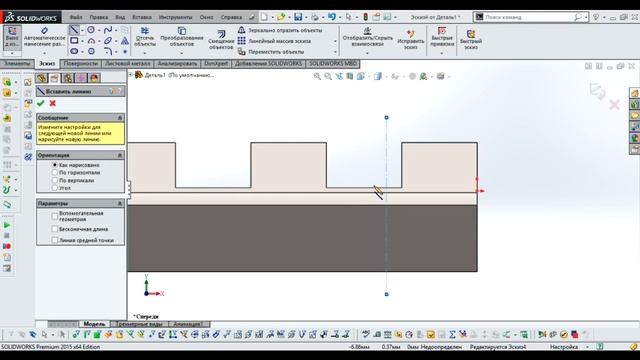The height and width of the screenshot is (360, 640).
Task: Accept line with green checkmark
Action: (x=40, y=104)
